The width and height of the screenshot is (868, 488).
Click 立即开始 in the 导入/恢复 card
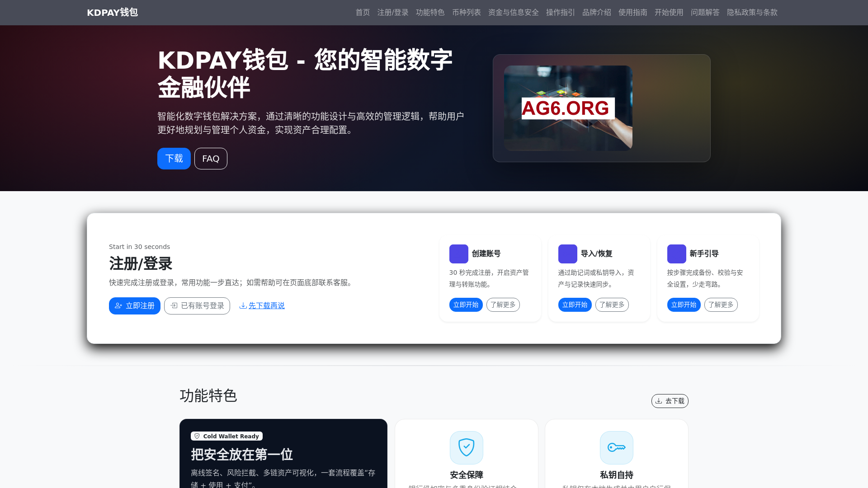[575, 305]
